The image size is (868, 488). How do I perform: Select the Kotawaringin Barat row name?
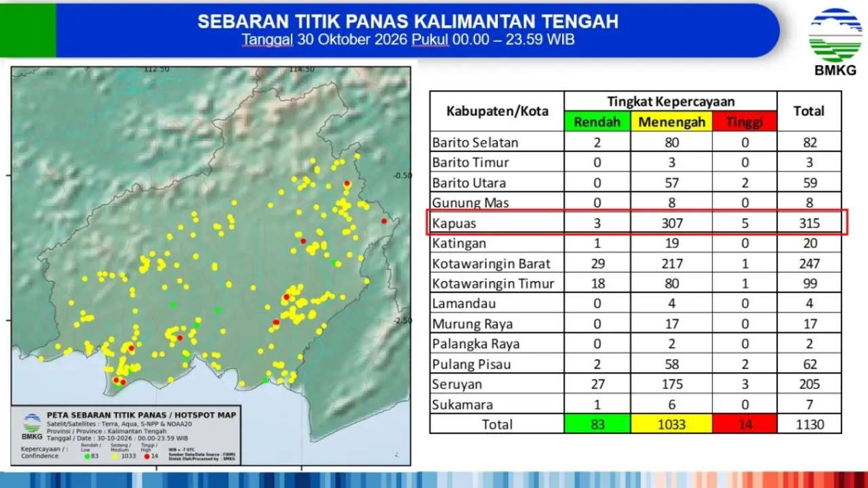click(492, 264)
